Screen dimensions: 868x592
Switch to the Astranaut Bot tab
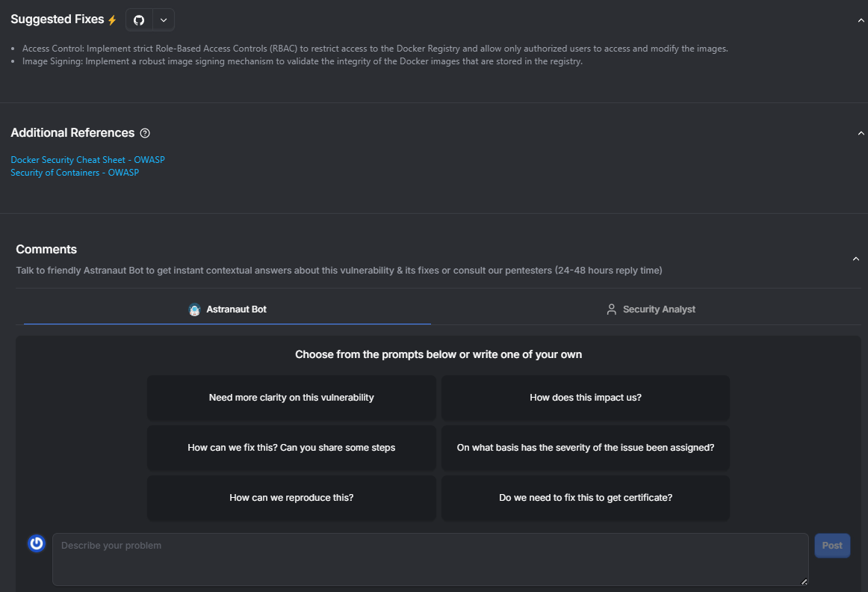pyautogui.click(x=228, y=309)
